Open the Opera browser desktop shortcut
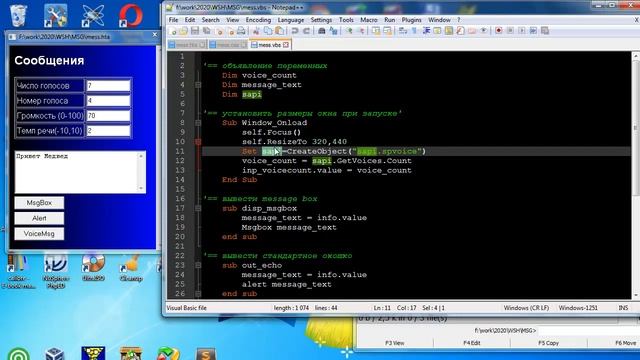 pos(131,16)
